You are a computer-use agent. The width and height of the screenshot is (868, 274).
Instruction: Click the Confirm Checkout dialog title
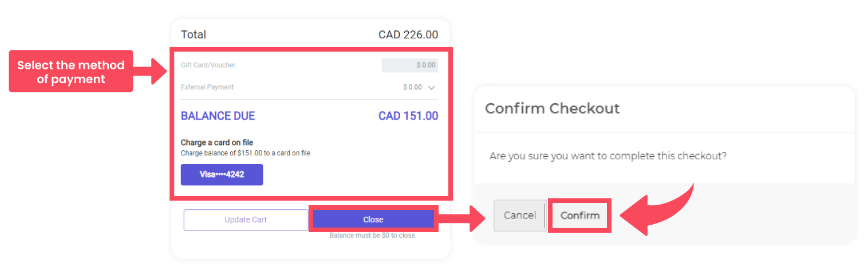coord(552,108)
